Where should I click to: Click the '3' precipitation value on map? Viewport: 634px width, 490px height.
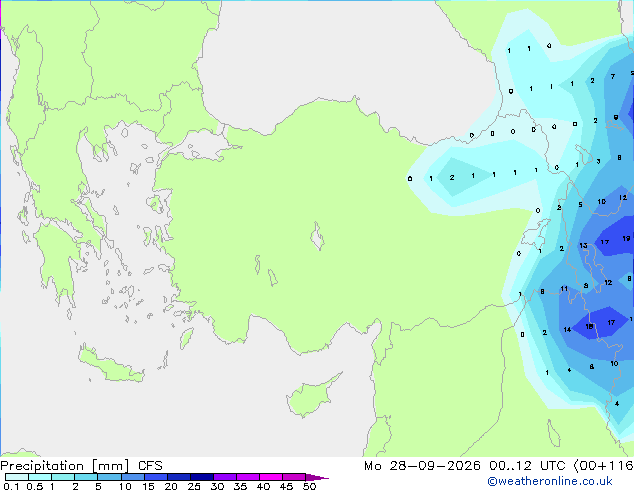[598, 161]
